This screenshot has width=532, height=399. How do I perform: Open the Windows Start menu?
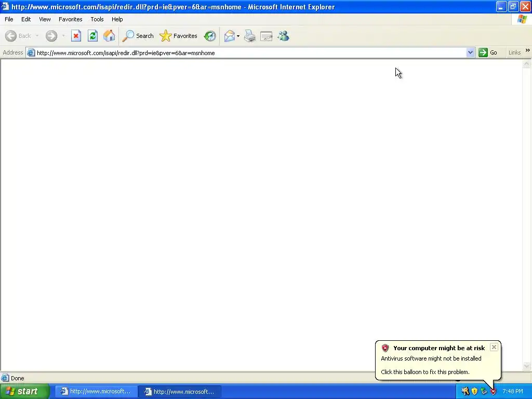(x=25, y=392)
